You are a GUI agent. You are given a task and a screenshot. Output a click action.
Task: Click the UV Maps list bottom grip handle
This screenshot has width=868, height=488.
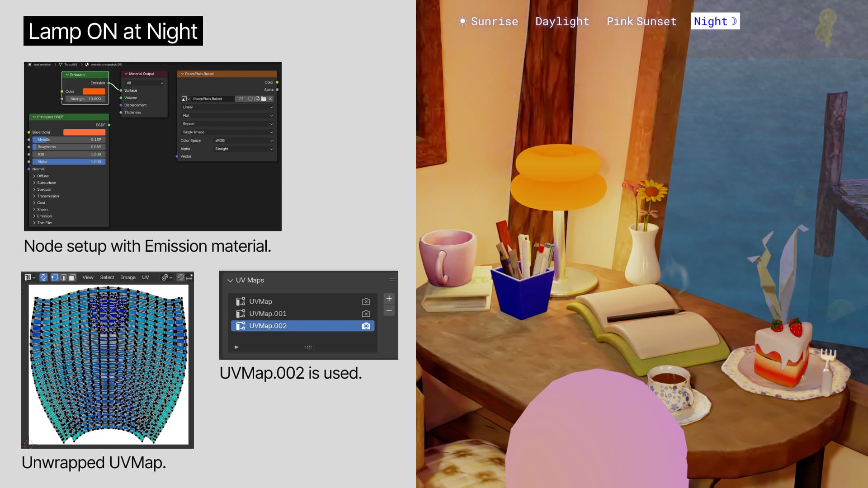pyautogui.click(x=308, y=347)
